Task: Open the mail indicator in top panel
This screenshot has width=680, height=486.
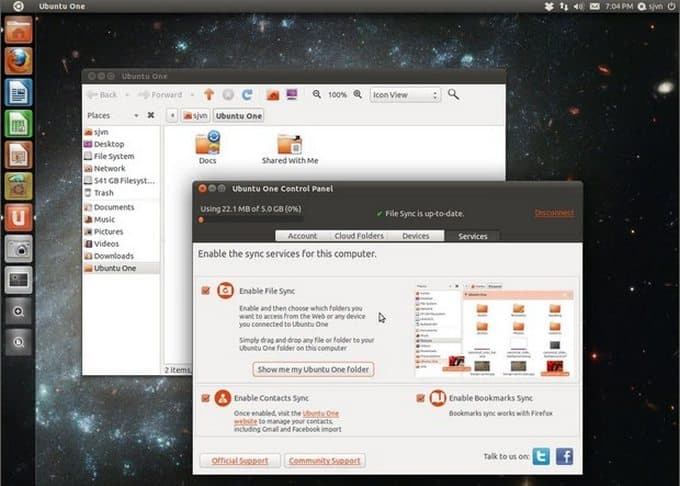Action: click(x=595, y=6)
